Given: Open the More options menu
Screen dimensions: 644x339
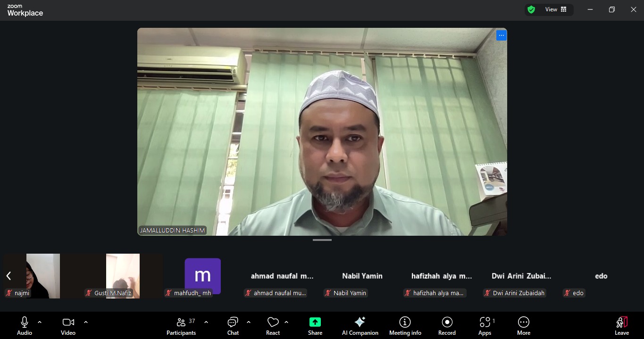Looking at the screenshot, I should coord(524,326).
